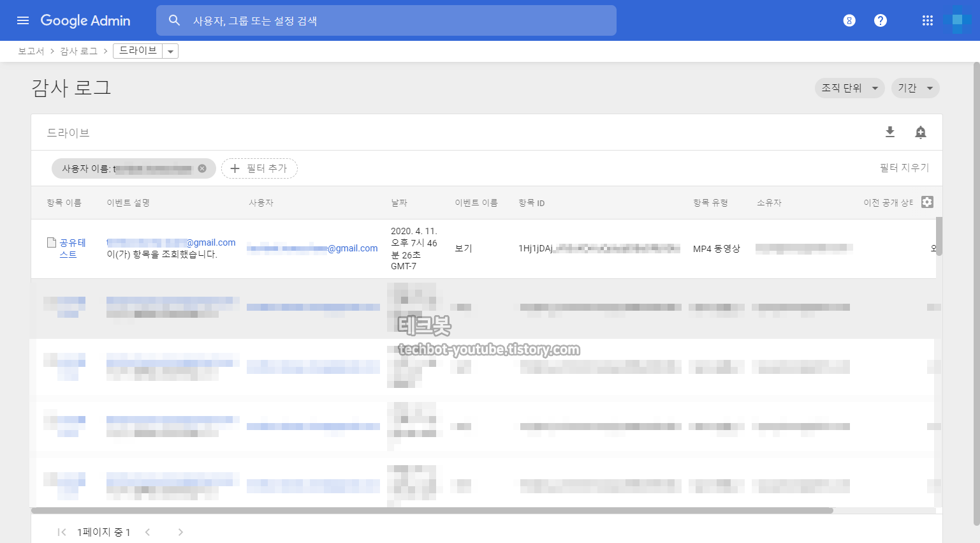Open the 공유테스트 item link

[x=73, y=248]
